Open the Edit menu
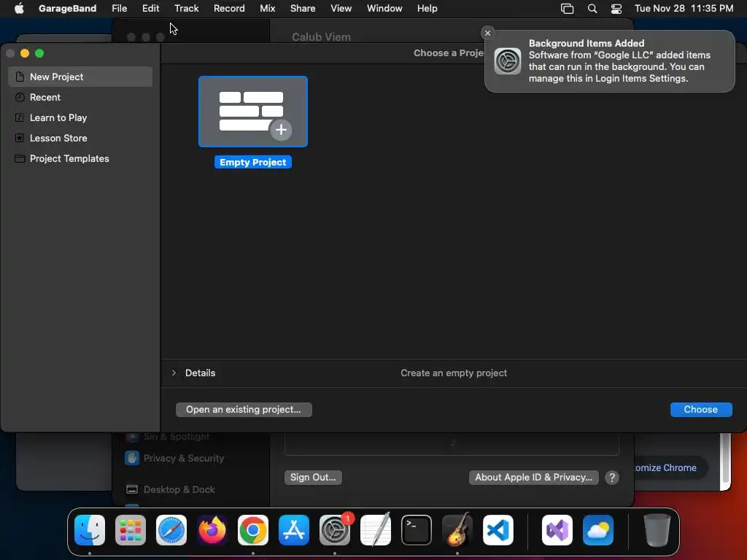 [x=150, y=9]
